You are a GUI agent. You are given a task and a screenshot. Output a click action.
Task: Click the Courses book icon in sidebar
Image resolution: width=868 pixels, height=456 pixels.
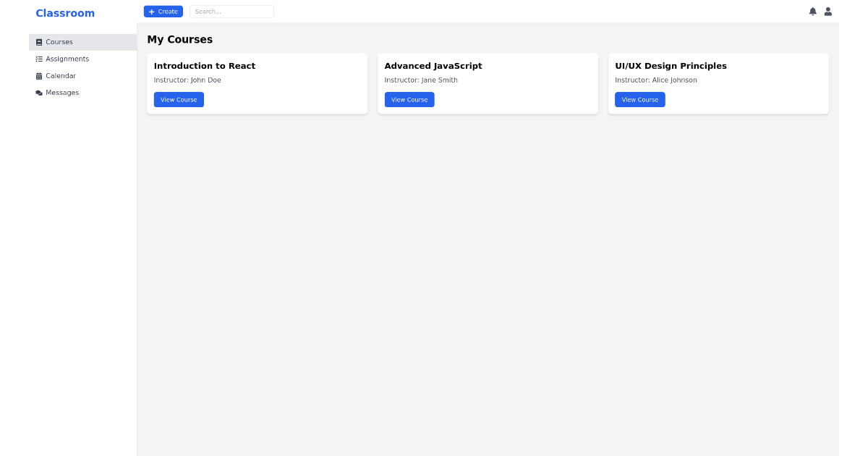point(38,42)
